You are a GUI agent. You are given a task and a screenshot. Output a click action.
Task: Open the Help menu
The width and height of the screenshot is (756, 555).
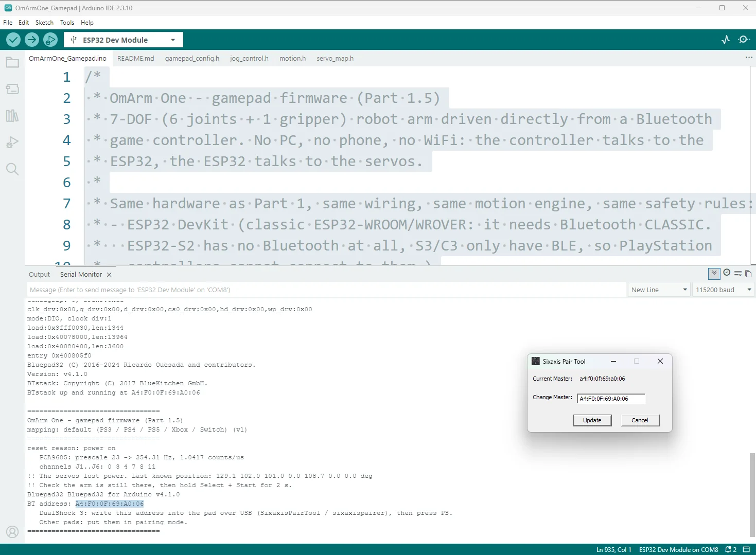tap(87, 23)
